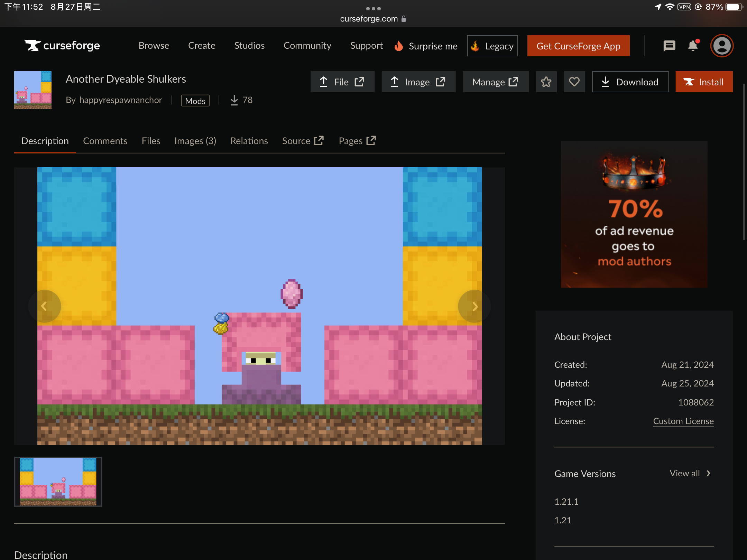The image size is (747, 560).
Task: Open the Community menu
Action: coord(307,46)
